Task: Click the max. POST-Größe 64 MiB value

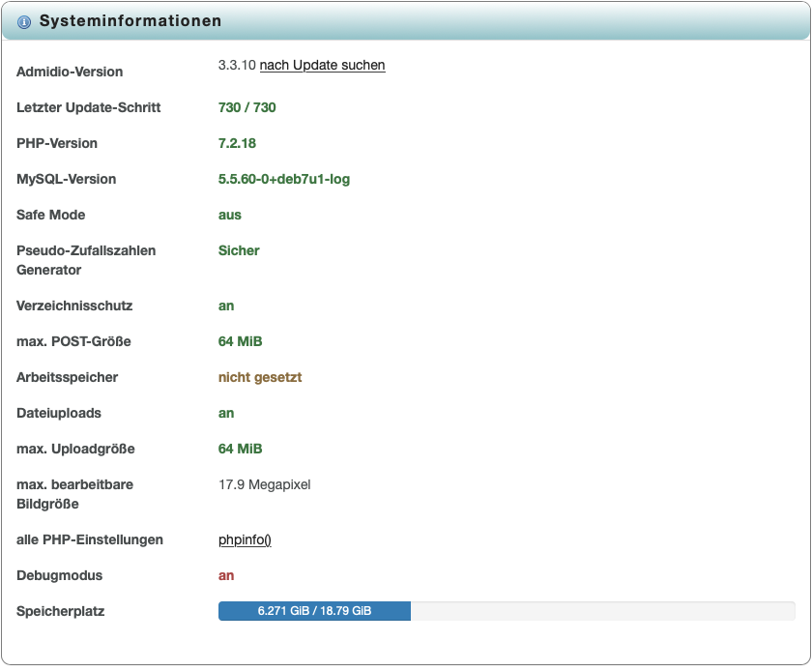Action: 240,341
